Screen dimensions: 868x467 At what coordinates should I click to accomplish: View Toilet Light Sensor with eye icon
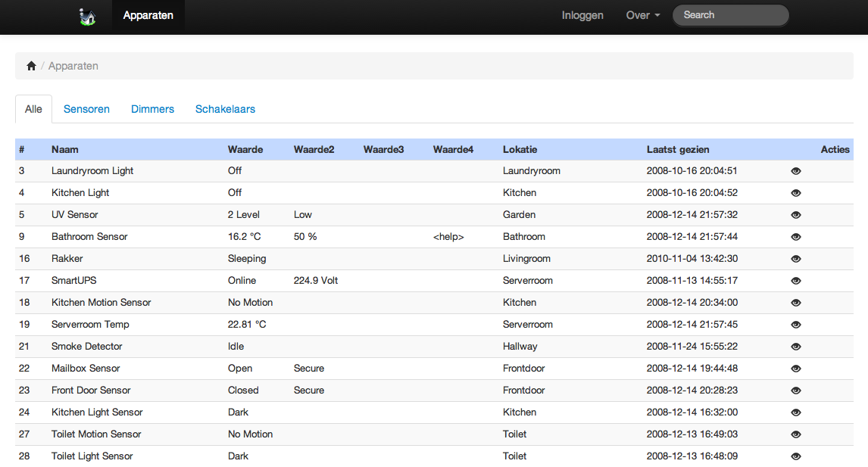tap(795, 456)
